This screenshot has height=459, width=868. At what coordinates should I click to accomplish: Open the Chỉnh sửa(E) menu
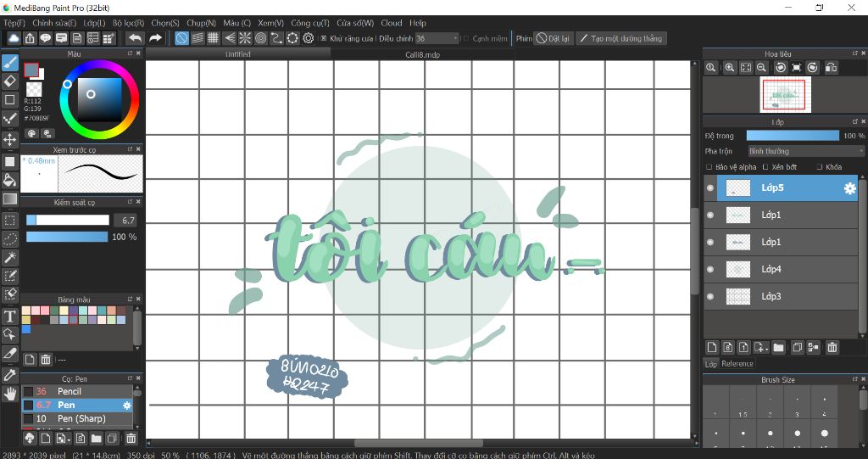[x=54, y=23]
